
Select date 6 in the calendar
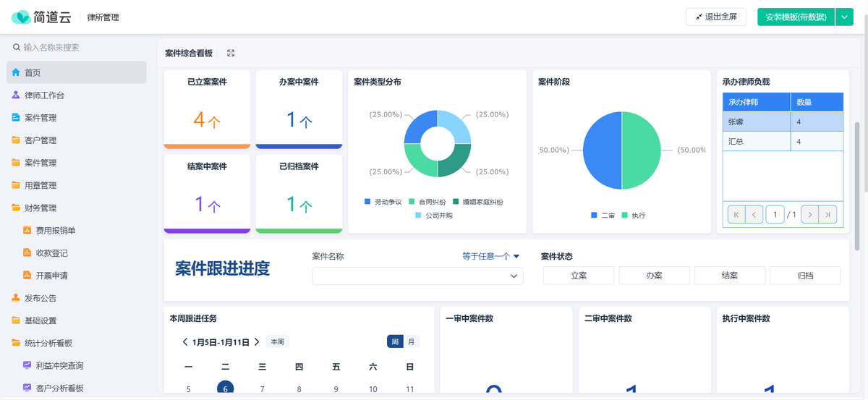click(225, 388)
